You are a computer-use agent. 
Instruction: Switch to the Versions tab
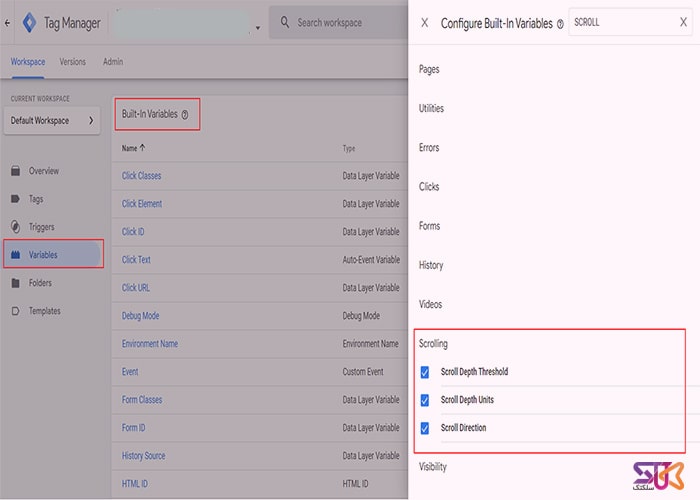pyautogui.click(x=72, y=62)
